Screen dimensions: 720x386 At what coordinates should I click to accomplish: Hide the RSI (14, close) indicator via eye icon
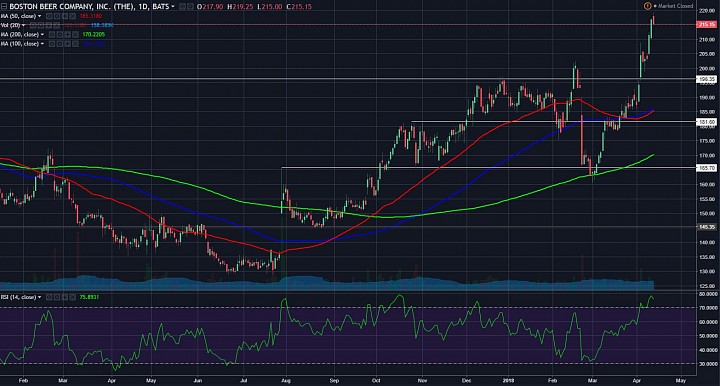(x=49, y=297)
